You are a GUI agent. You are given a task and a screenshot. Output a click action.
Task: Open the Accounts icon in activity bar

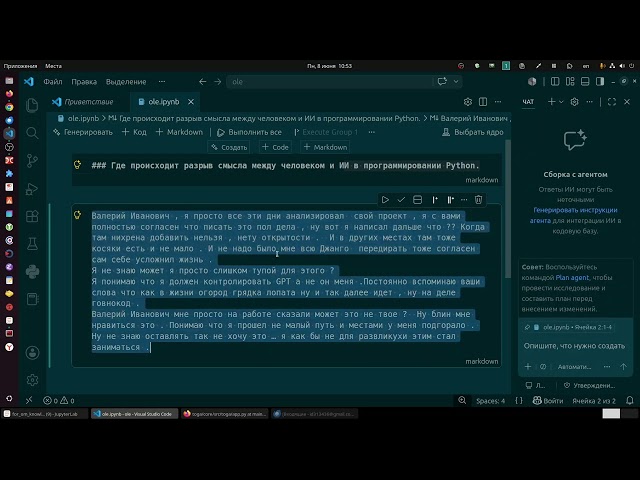pos(32,353)
